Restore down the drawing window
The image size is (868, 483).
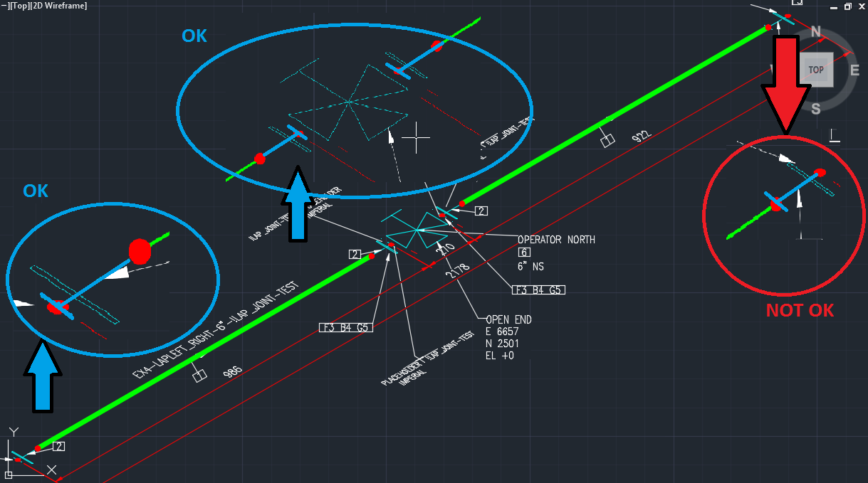[847, 6]
